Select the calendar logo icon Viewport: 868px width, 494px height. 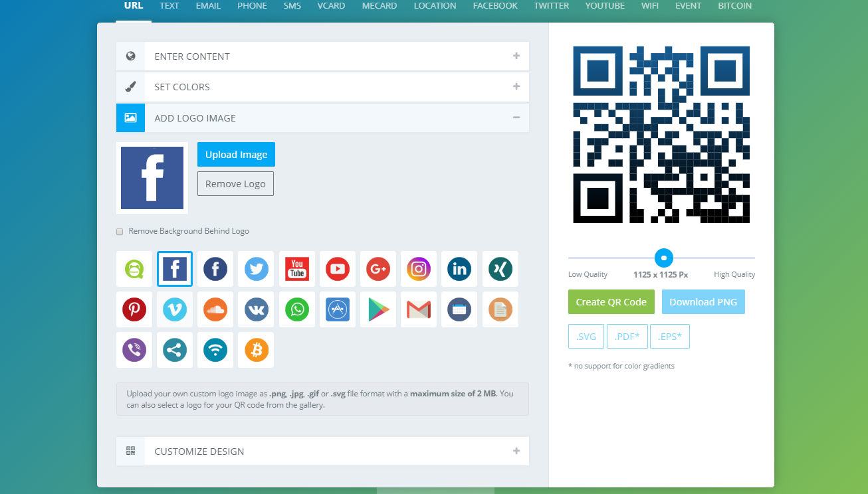459,309
